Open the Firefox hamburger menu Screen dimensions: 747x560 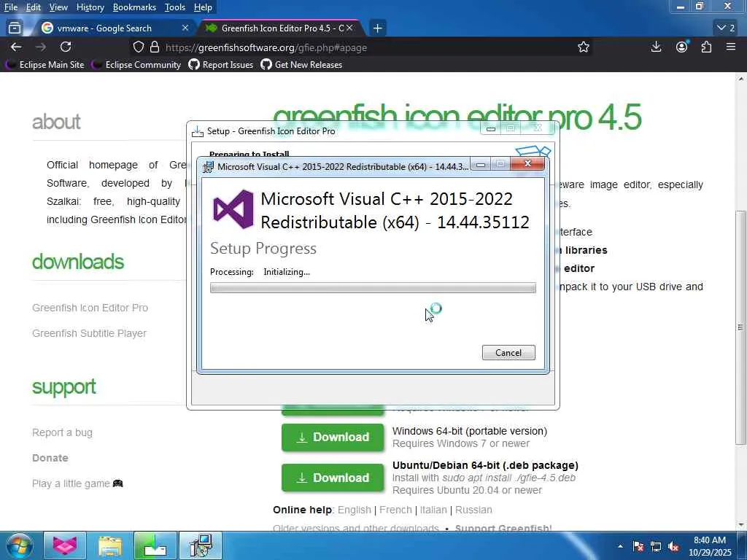[731, 47]
